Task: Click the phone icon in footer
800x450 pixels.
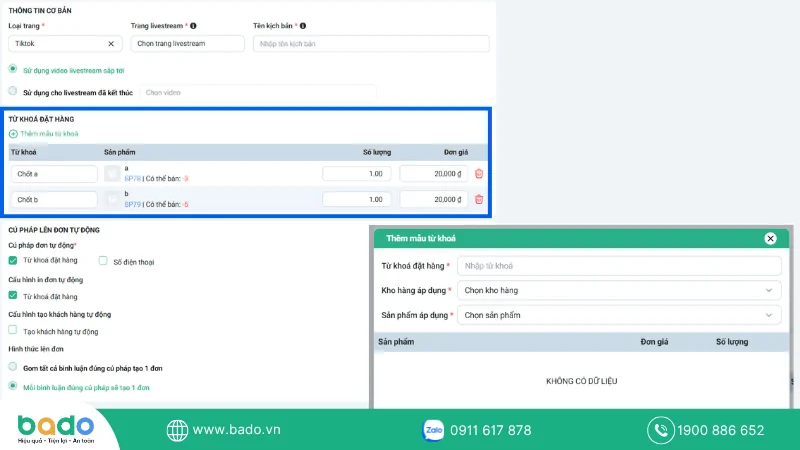Action: [x=661, y=430]
